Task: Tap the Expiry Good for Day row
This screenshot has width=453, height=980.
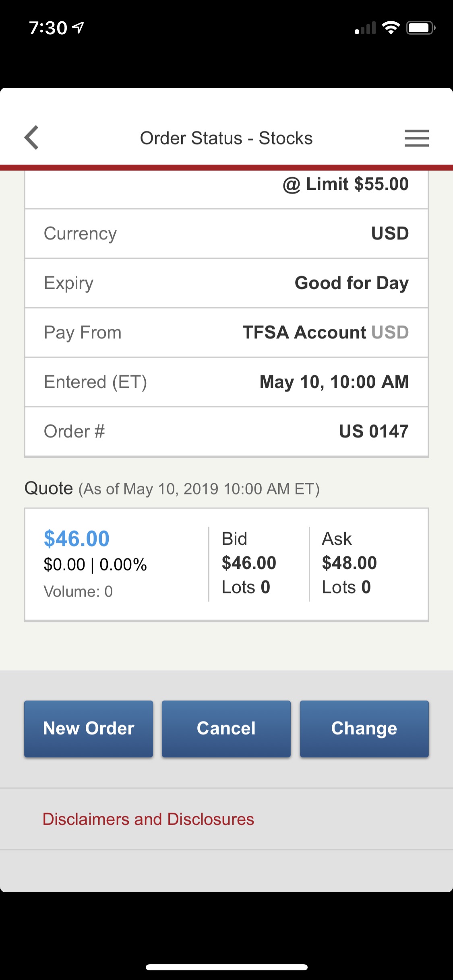Action: click(226, 283)
